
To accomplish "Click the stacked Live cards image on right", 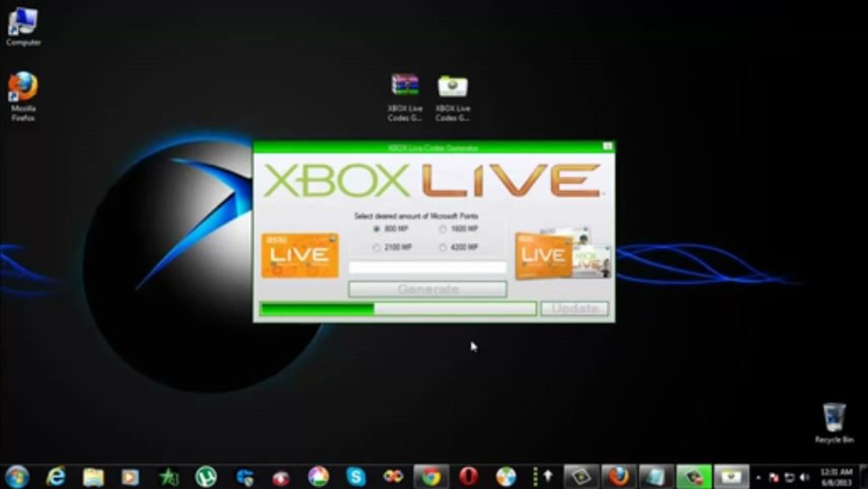I will 563,254.
